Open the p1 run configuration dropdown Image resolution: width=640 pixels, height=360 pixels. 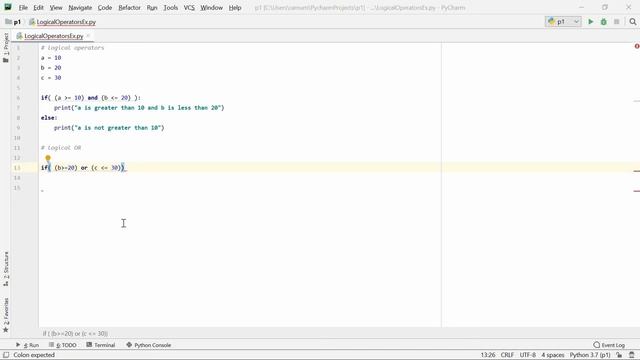(563, 22)
